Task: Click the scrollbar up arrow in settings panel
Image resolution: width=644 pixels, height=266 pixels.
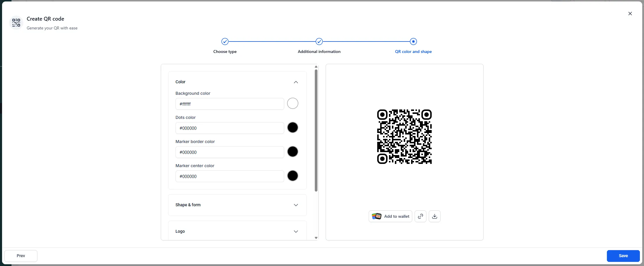Action: tap(316, 67)
